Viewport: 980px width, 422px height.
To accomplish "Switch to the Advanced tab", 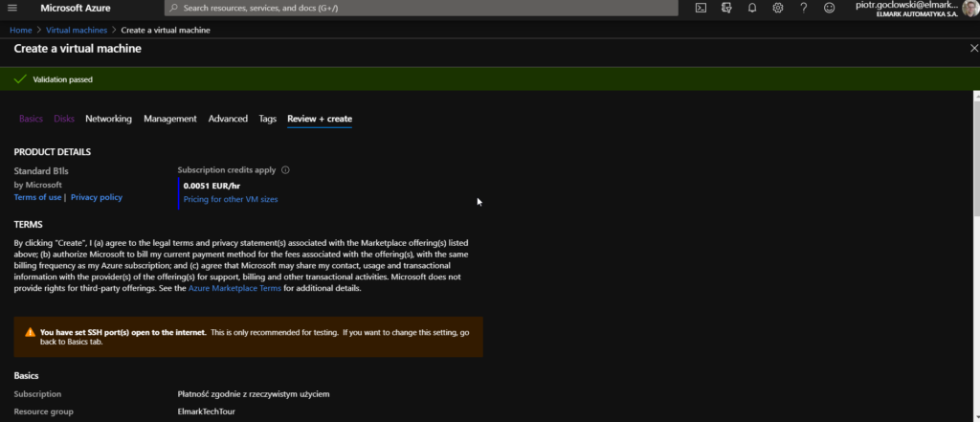I will pyautogui.click(x=228, y=119).
